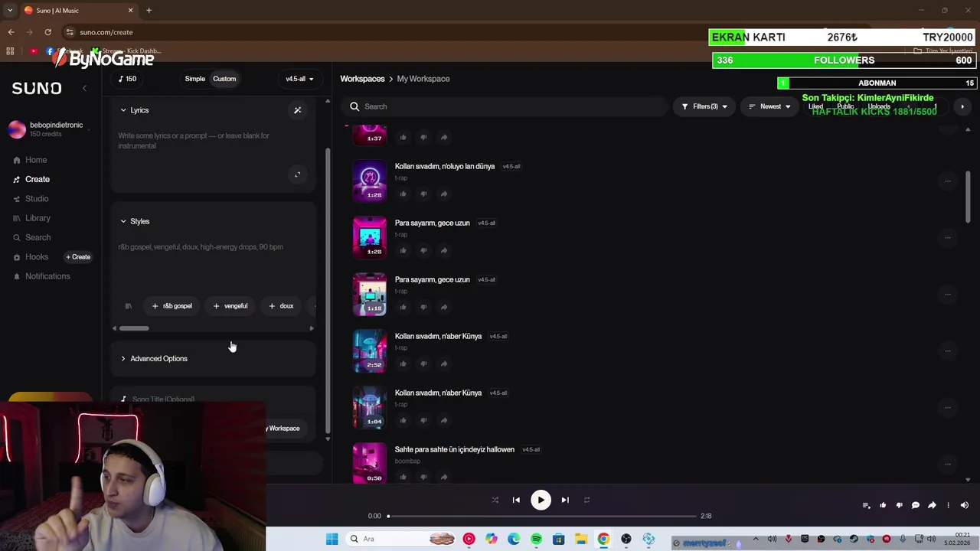Open the v4.5-all model dropdown
This screenshot has width=980, height=551.
coord(299,79)
